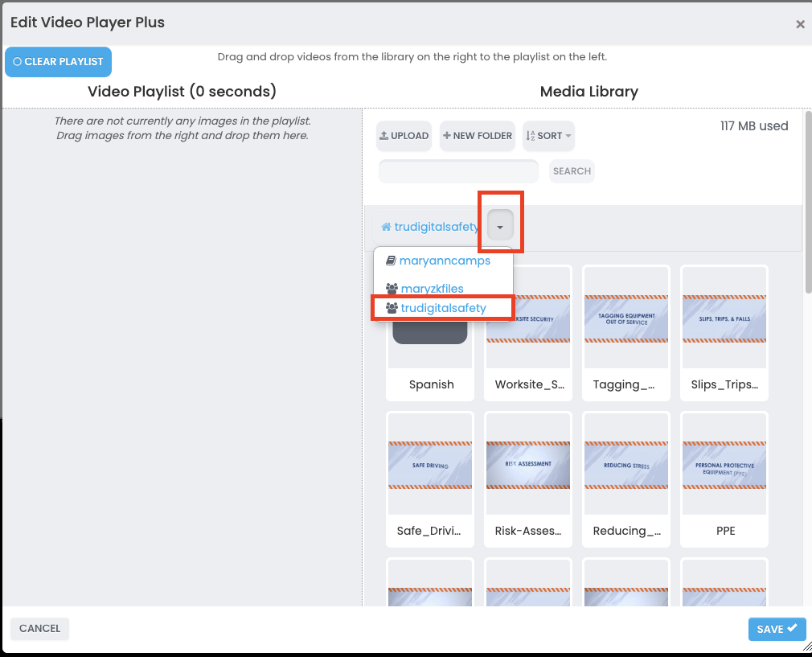
Task: Click the media library search field
Action: pos(458,171)
